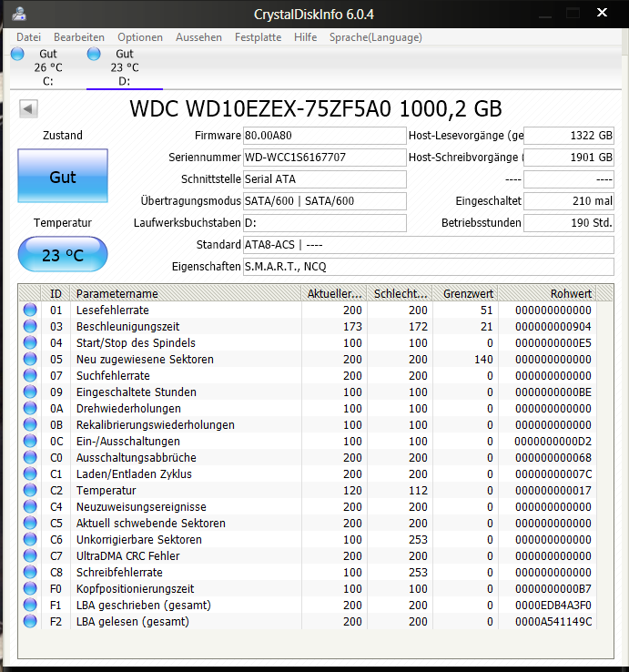629x672 pixels.
Task: Click Host-Lesevorgänge value 1322 GB
Action: tap(569, 136)
